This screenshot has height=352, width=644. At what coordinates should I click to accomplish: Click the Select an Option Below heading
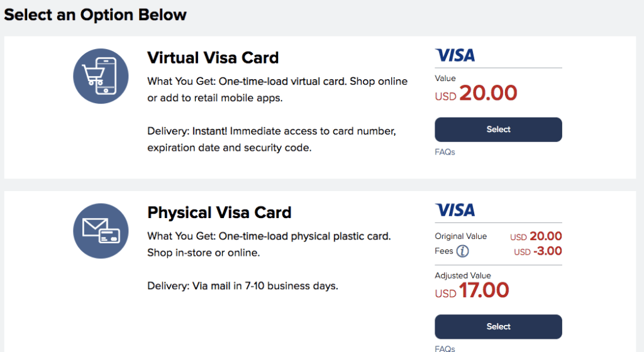pos(96,14)
